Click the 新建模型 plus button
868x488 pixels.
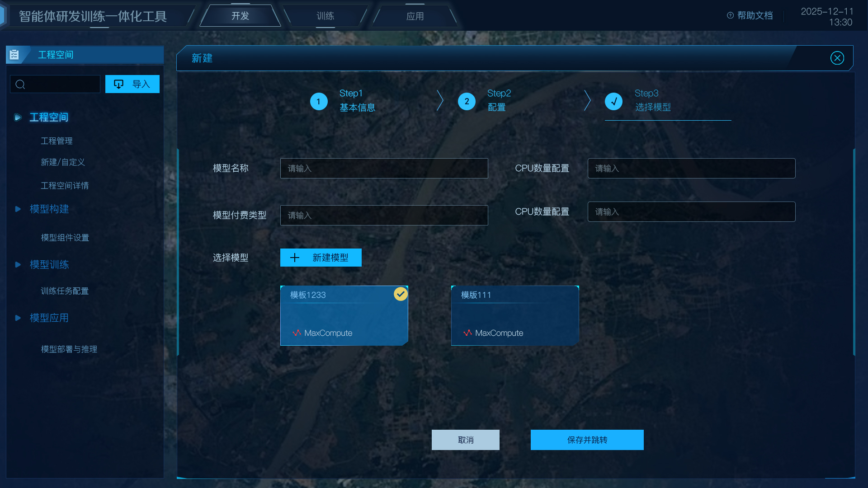321,258
